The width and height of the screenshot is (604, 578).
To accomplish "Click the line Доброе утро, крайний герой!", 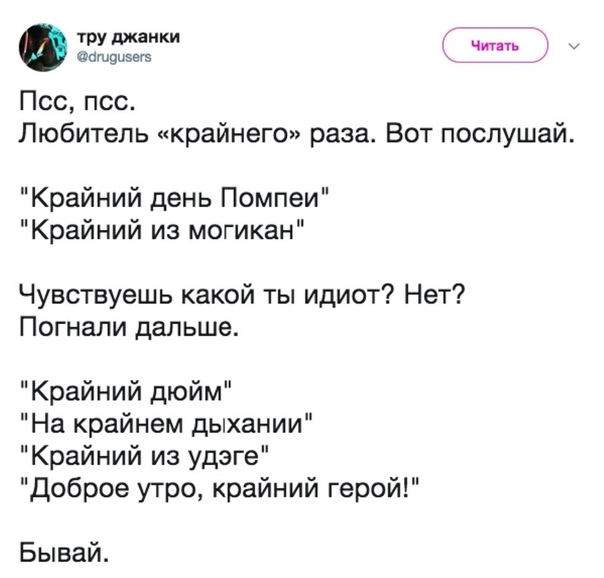I will point(218,488).
